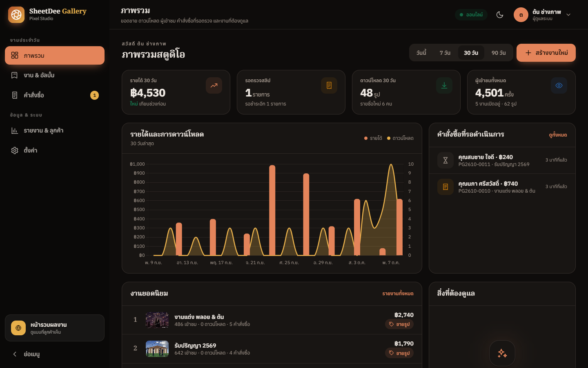
Task: Go to คำสั่งซื้อ in the sidebar
Action: click(x=55, y=95)
